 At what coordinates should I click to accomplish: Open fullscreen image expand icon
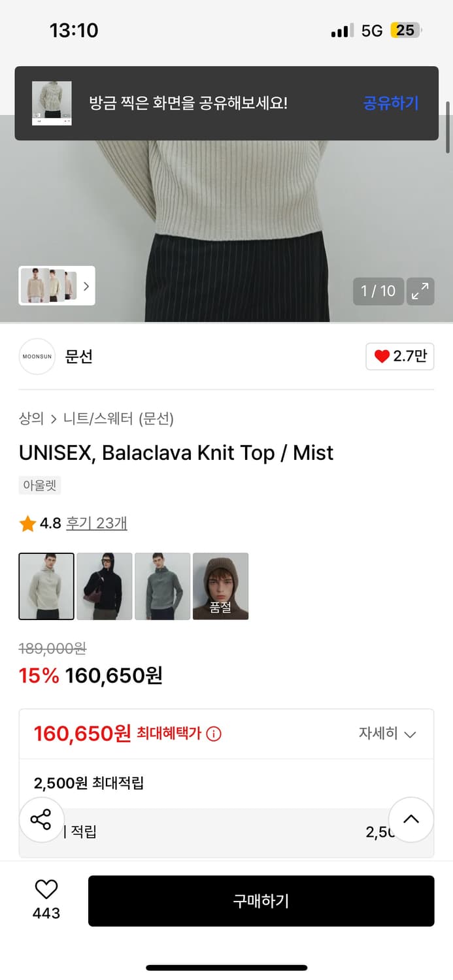point(420,291)
